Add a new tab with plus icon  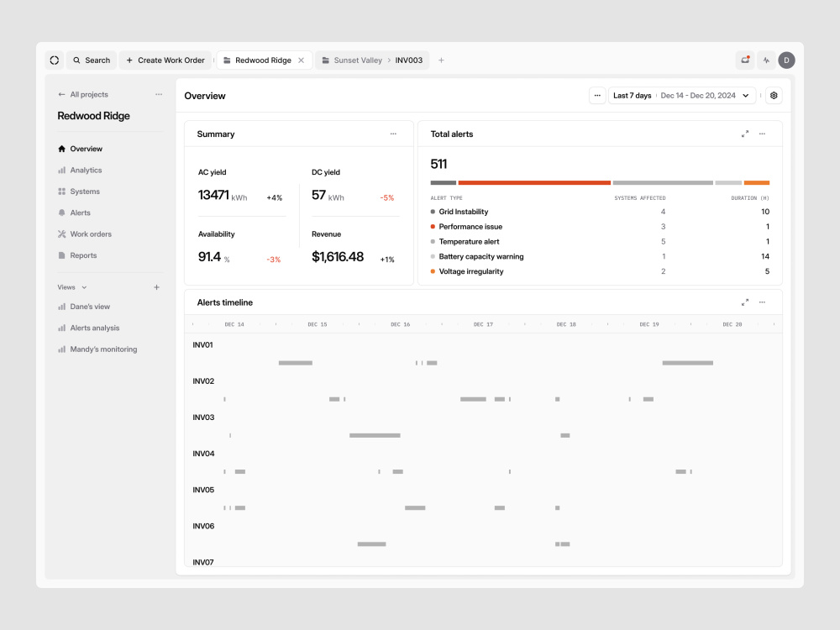(x=441, y=60)
